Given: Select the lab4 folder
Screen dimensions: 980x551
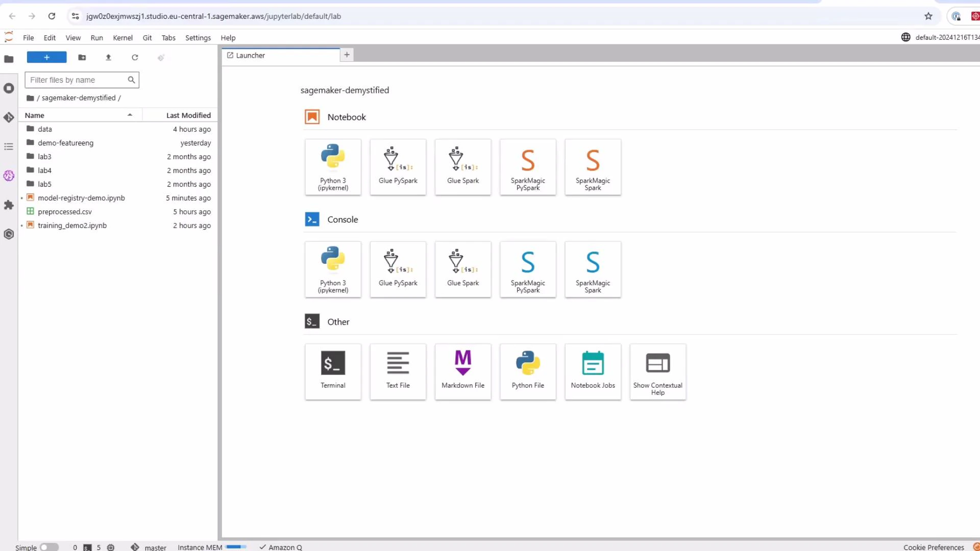Looking at the screenshot, I should (118, 170).
